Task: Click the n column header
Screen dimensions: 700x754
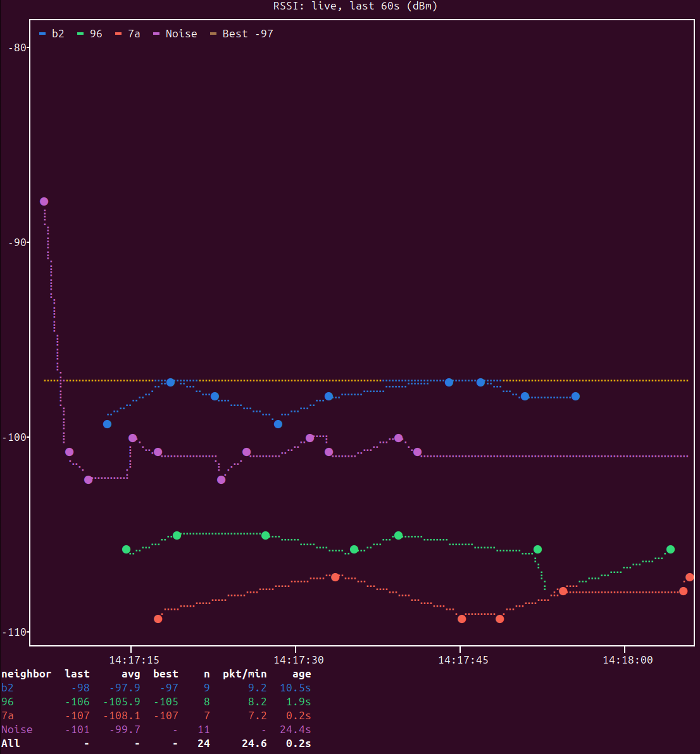Action: click(207, 674)
